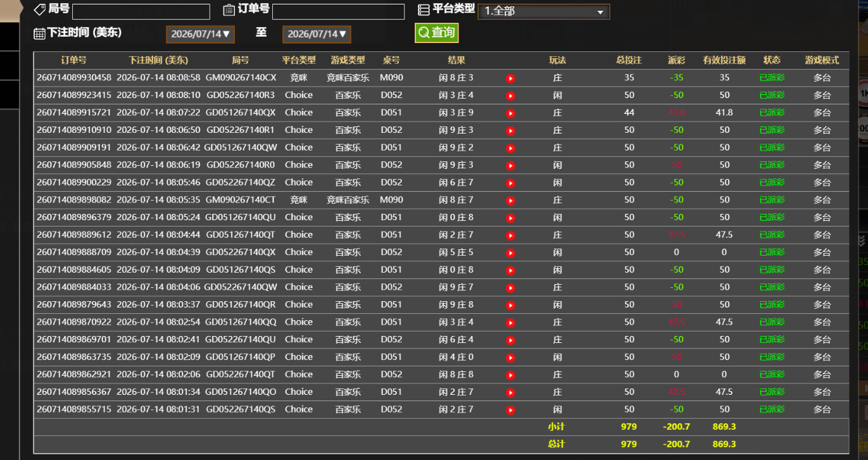Click the 状态 column header

[772, 60]
